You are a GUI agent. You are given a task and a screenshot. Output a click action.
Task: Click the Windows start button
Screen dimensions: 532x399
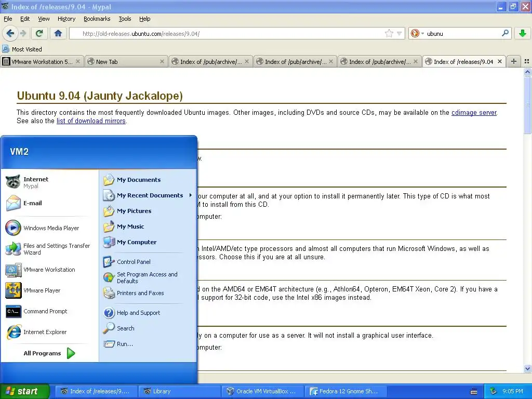(x=24, y=391)
